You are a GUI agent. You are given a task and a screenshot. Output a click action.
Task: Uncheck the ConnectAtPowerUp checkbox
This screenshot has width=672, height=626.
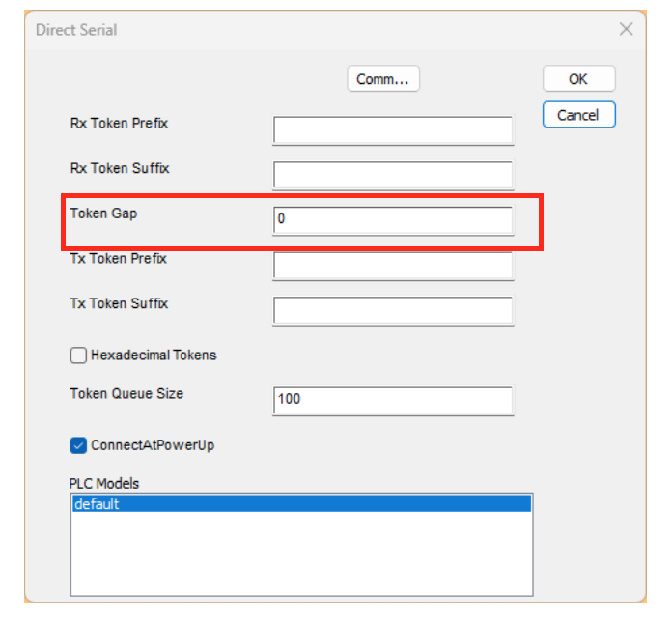tap(79, 445)
